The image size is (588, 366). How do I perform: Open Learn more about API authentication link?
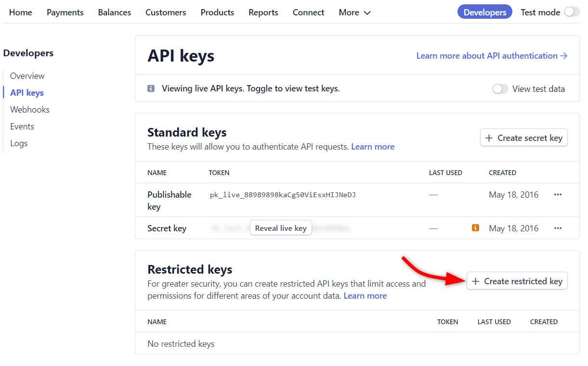(x=492, y=56)
